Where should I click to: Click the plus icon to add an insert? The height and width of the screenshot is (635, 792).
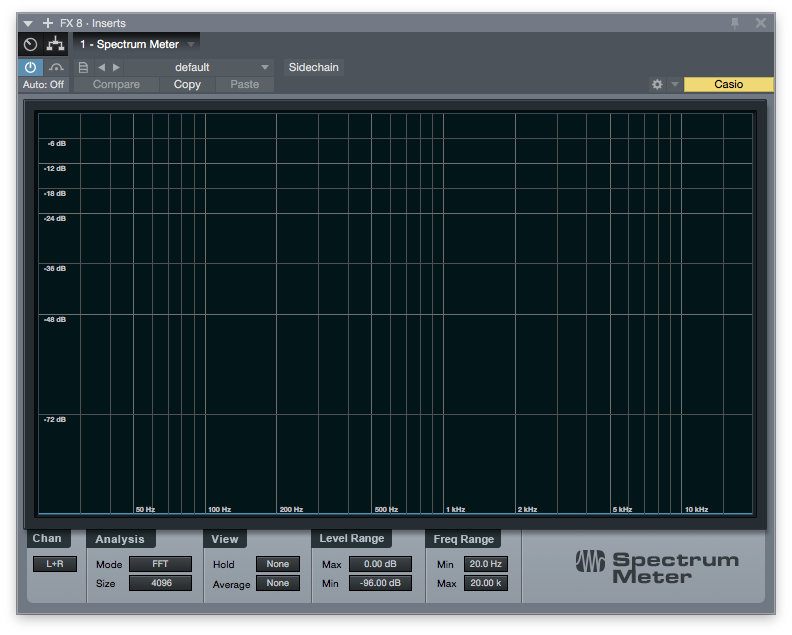click(x=48, y=23)
